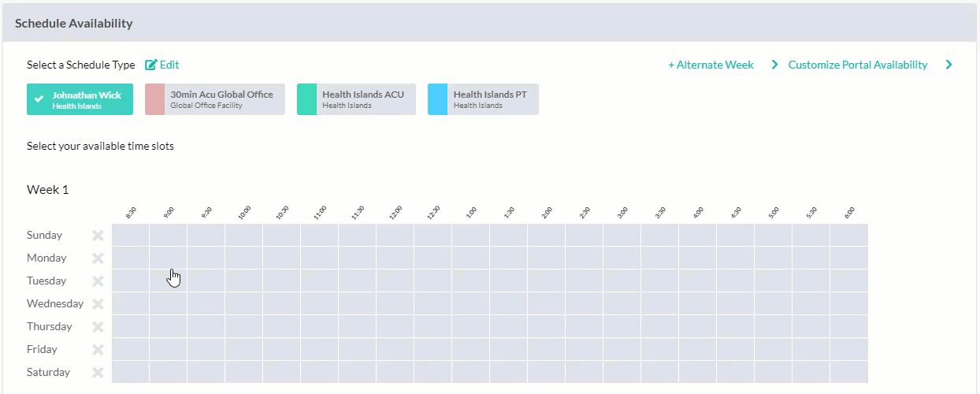
Task: Click chevron right of Customize Portal Availability
Action: [x=949, y=65]
